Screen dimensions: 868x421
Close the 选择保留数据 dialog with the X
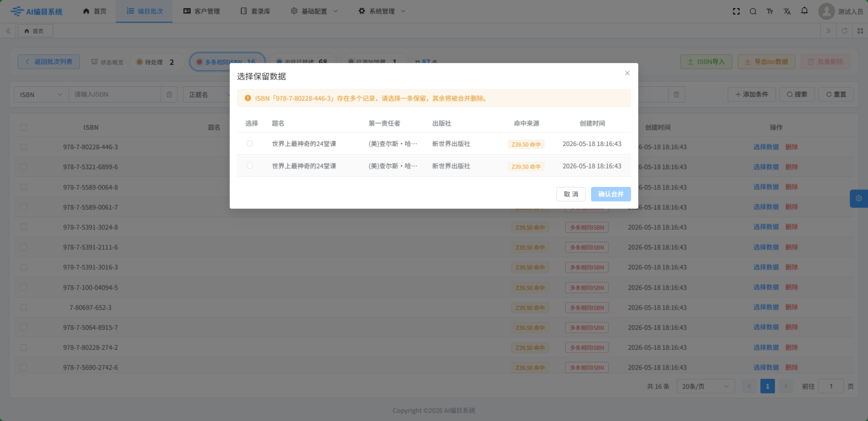(627, 73)
